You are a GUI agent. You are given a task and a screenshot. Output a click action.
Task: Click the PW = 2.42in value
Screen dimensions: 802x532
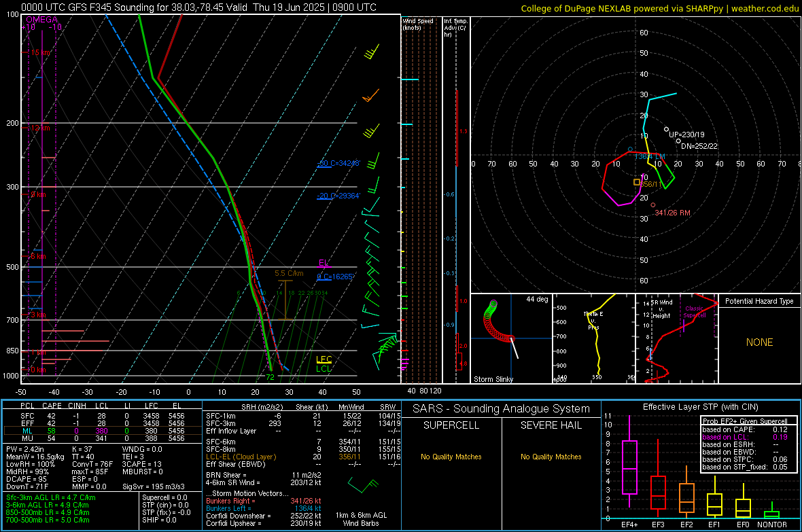26,449
